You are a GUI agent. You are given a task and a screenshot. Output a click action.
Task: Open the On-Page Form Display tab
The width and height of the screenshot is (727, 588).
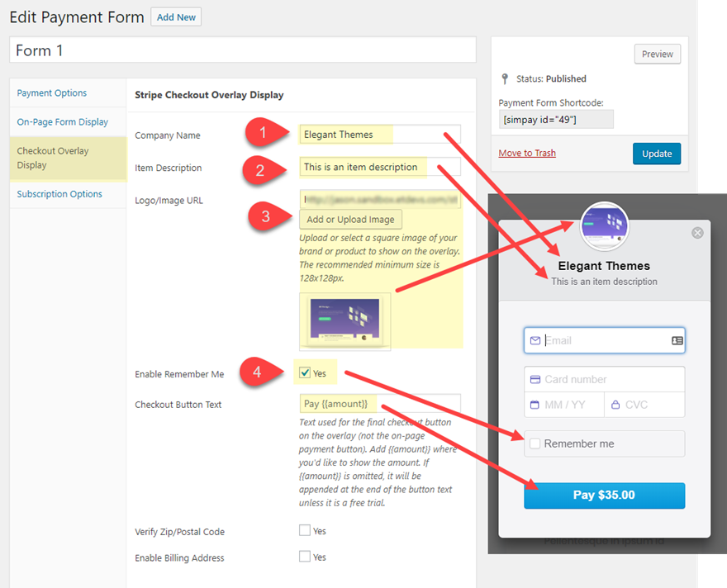coord(62,122)
